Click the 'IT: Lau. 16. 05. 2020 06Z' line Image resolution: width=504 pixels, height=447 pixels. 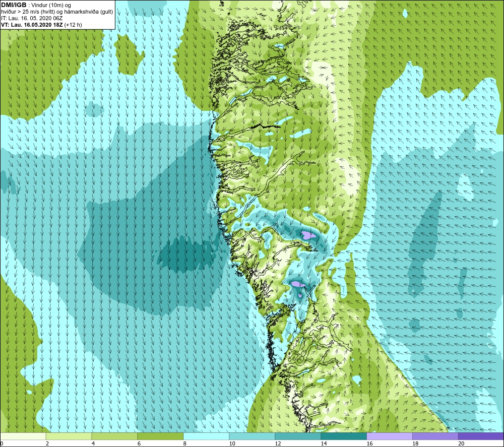[x=32, y=18]
